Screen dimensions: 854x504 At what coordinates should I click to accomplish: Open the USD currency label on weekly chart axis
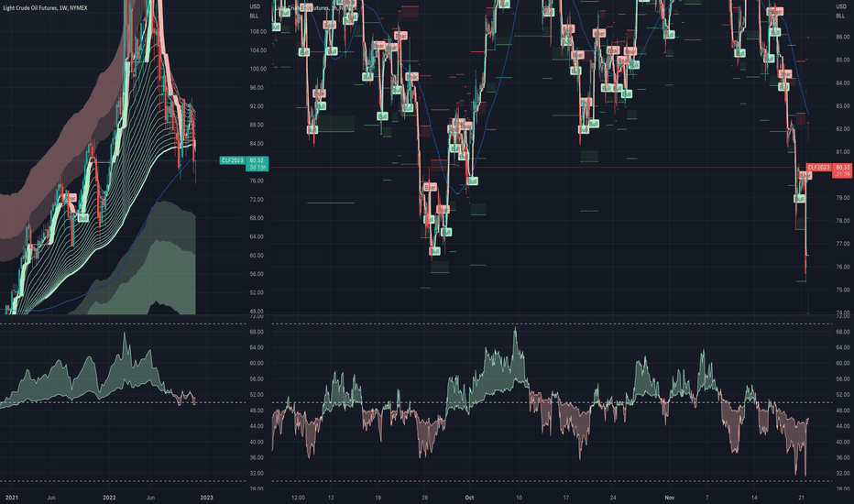(255, 6)
